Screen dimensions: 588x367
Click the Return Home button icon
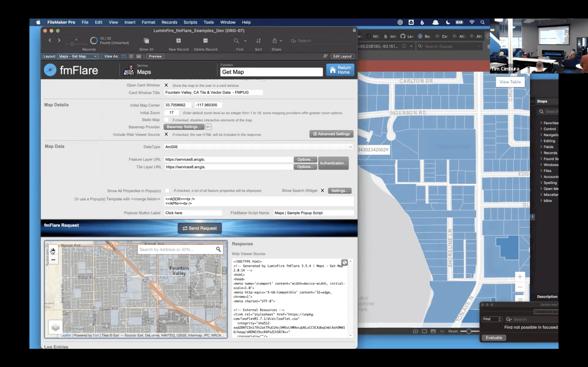pyautogui.click(x=333, y=70)
